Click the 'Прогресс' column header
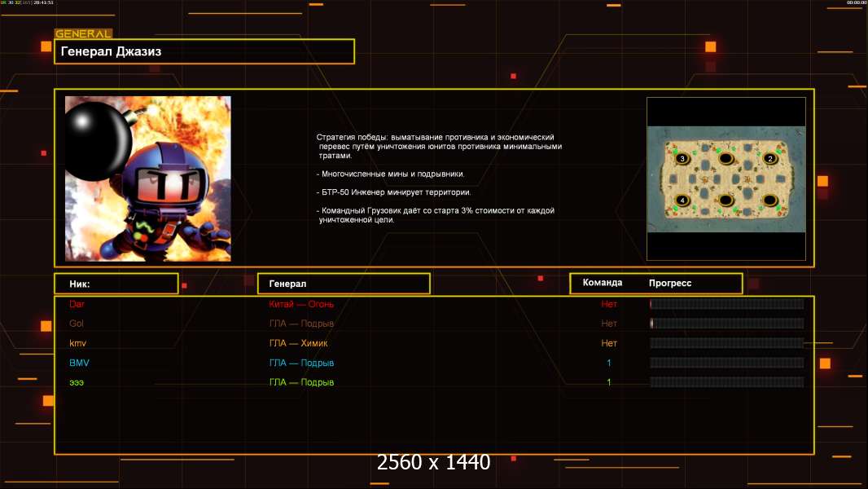The width and height of the screenshot is (868, 489). click(x=670, y=283)
